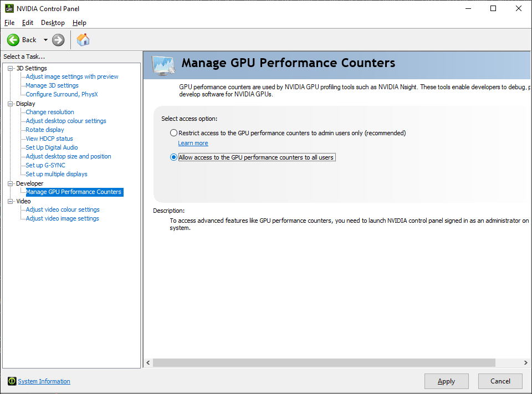Open Change resolution
This screenshot has height=394, width=532.
pyautogui.click(x=50, y=112)
